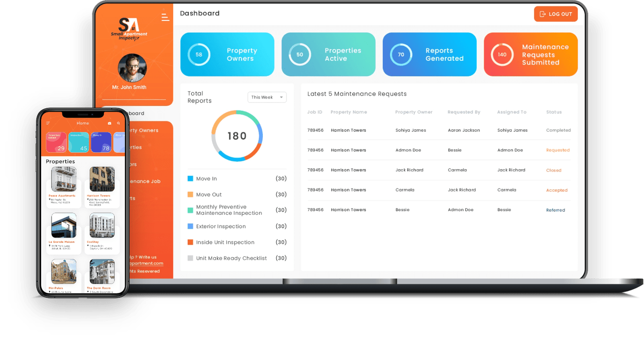Tap the Inspection 45 card on phone
644x342 pixels.
tap(78, 142)
